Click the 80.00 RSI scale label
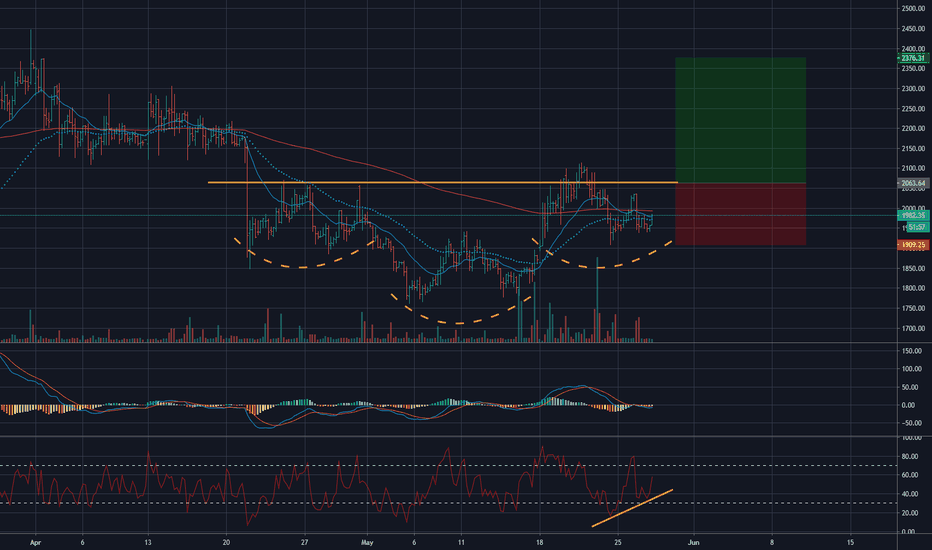 coord(908,457)
